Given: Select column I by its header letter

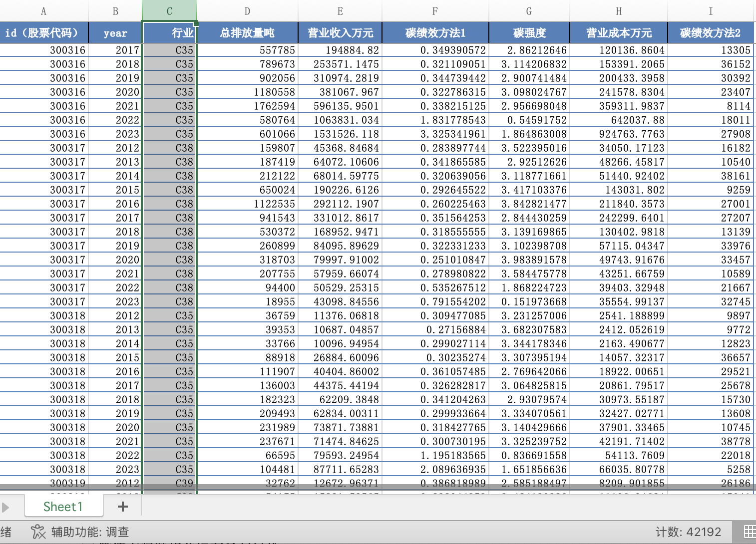Looking at the screenshot, I should pos(711,11).
